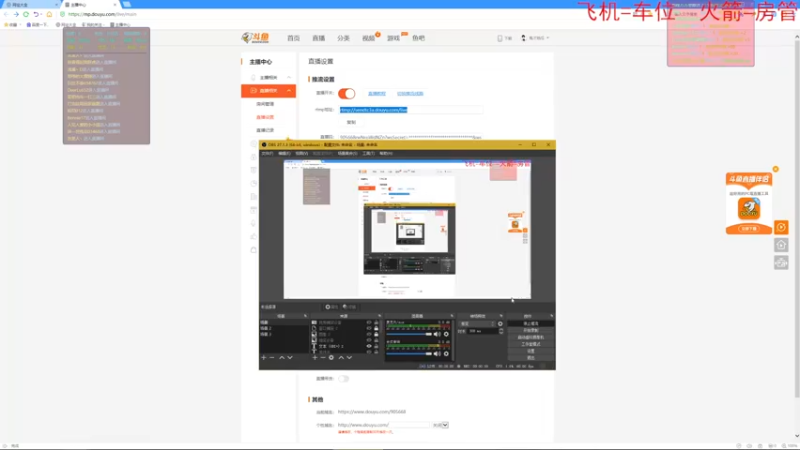The image size is (800, 450).
Task: Collapse the highlighted orange sidebar section chevron
Action: click(289, 91)
